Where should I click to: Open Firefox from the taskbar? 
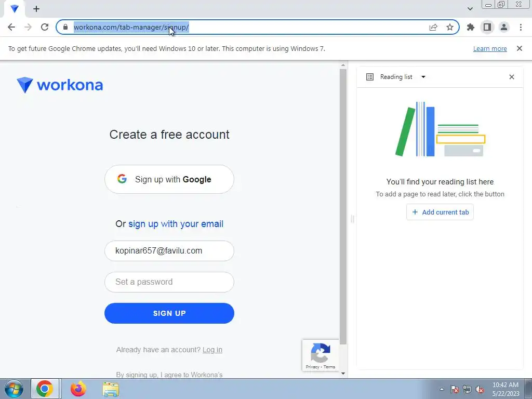click(x=78, y=389)
